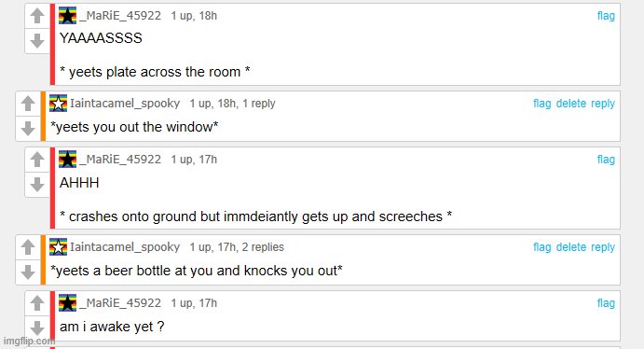The height and width of the screenshot is (349, 644).
Task: Open Iaintacamel_spooky profile on the window comment
Action: (x=125, y=104)
